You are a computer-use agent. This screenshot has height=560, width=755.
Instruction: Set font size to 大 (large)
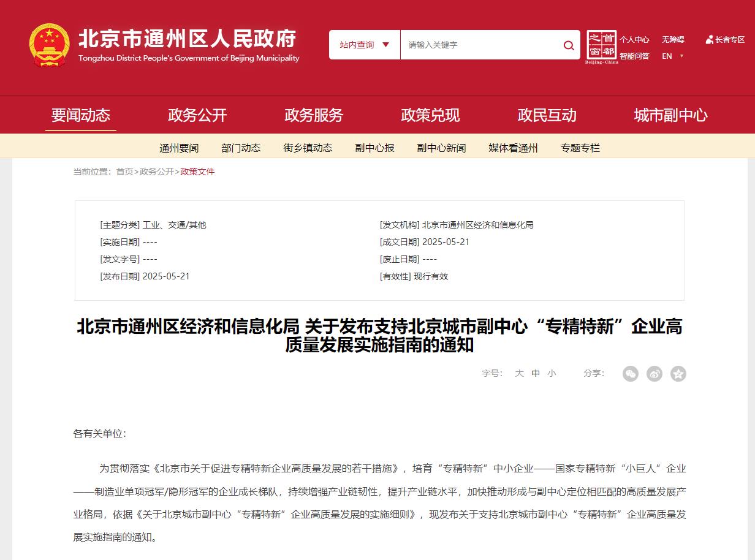pyautogui.click(x=519, y=373)
